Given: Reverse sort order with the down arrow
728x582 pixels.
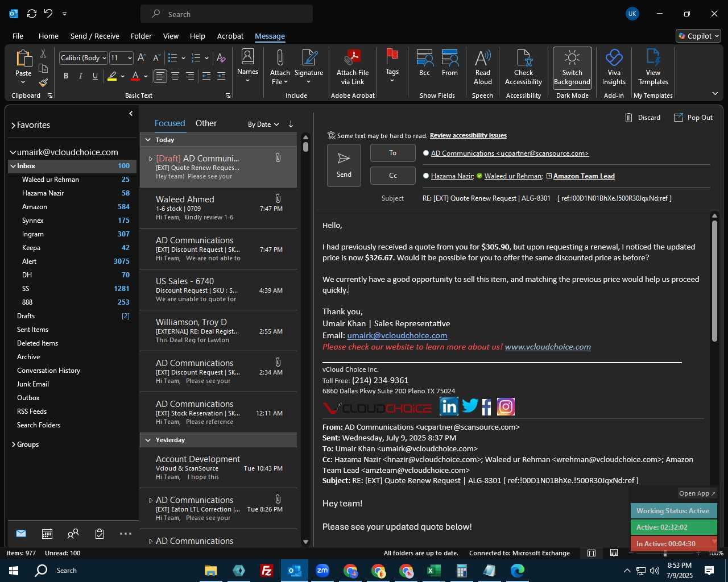Looking at the screenshot, I should pos(291,124).
